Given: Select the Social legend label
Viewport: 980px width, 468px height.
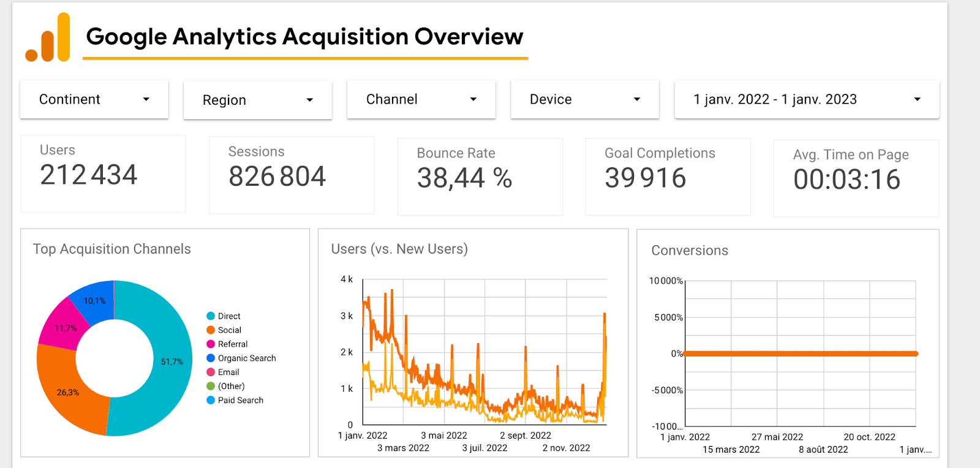Looking at the screenshot, I should 230,330.
